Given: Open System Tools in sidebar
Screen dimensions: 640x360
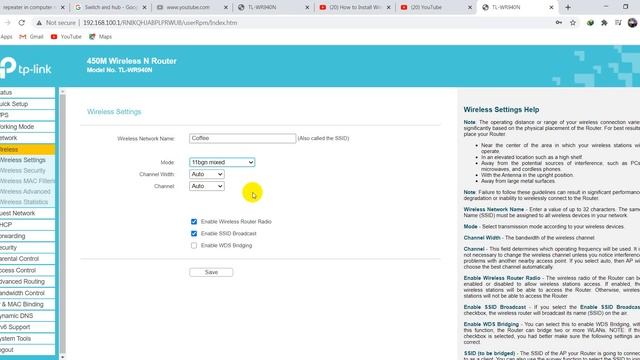Looking at the screenshot, I should point(27,339).
